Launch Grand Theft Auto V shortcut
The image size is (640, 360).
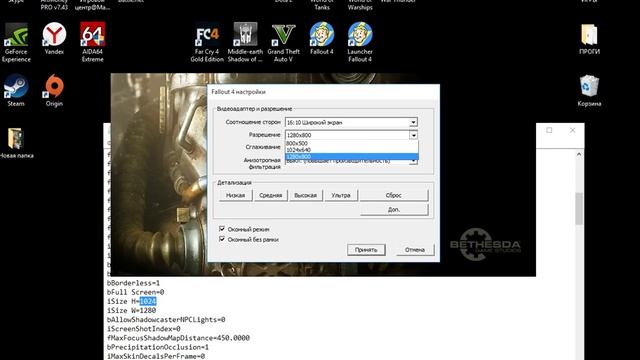point(283,42)
